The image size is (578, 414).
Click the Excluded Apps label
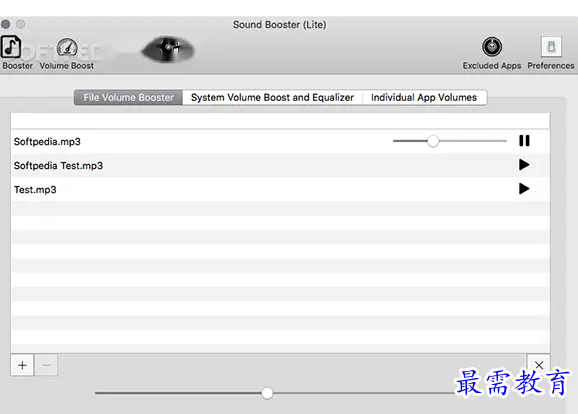pyautogui.click(x=492, y=66)
